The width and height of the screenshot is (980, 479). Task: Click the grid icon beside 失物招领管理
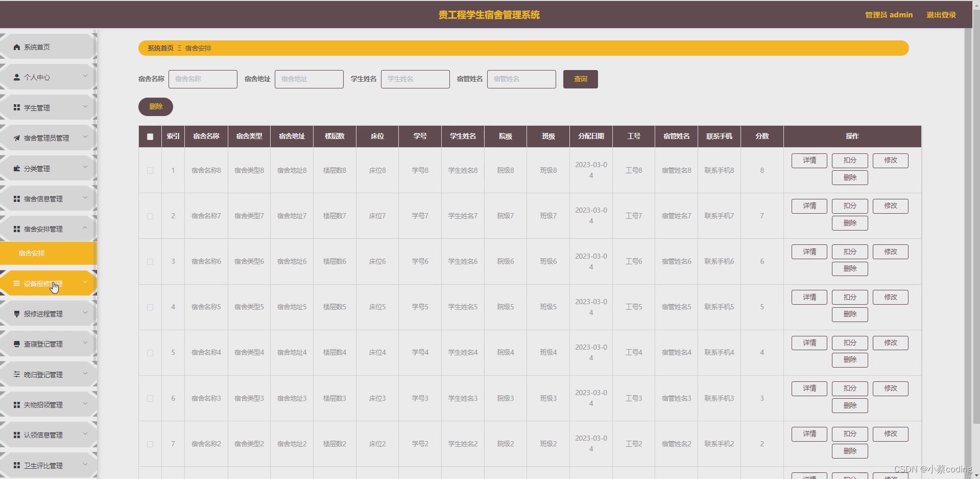pos(17,404)
